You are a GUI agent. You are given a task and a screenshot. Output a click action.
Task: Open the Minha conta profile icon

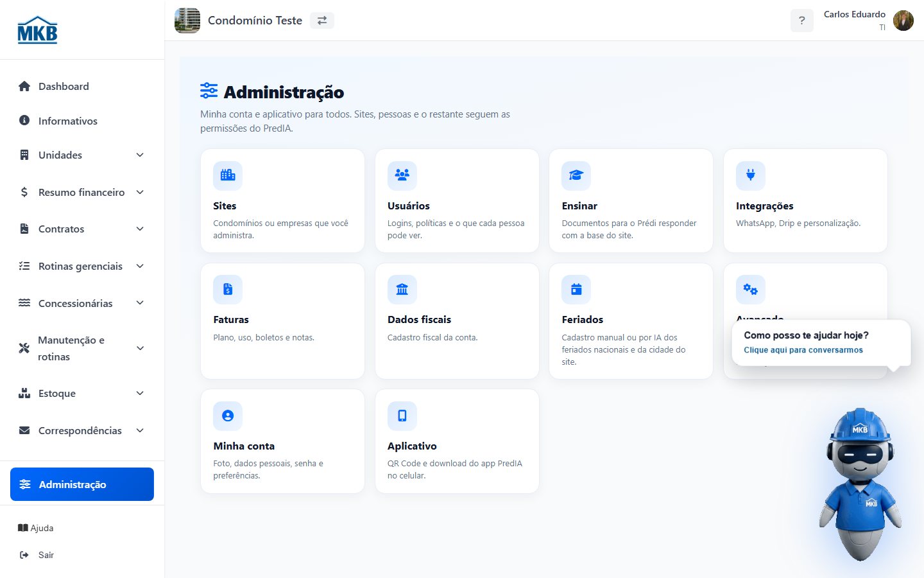(x=228, y=416)
